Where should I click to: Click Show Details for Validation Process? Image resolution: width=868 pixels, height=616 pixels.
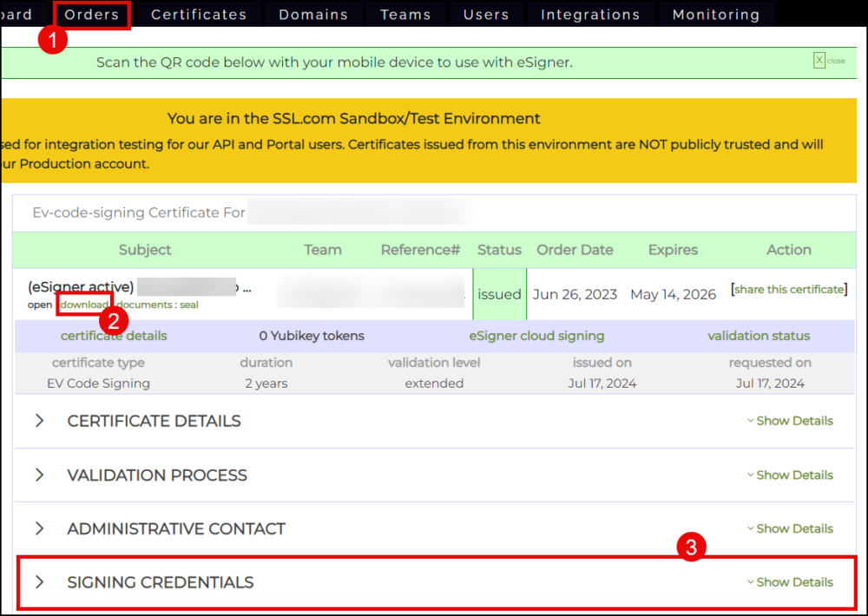790,475
